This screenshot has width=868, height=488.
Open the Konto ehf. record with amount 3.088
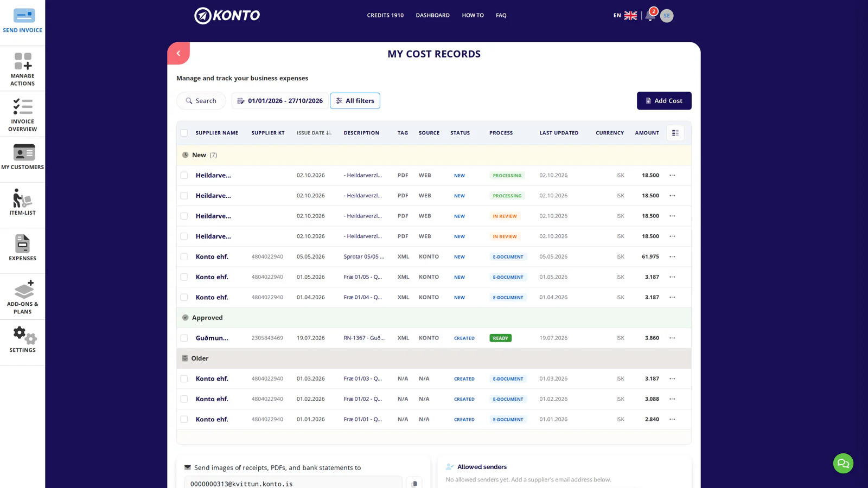pyautogui.click(x=212, y=399)
